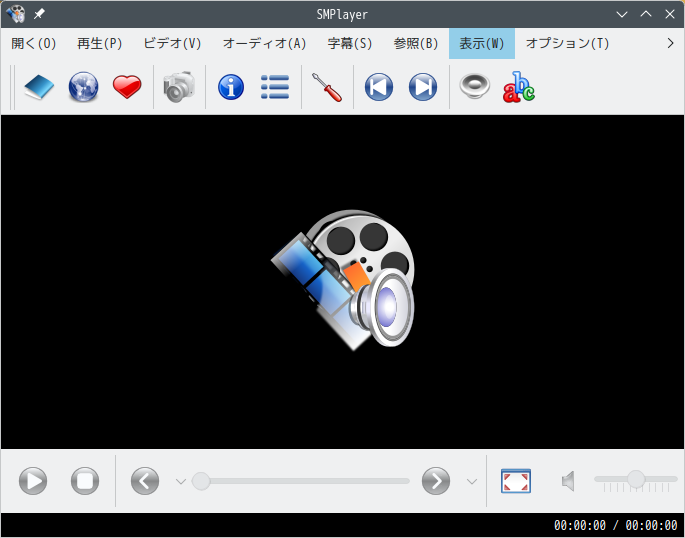The width and height of the screenshot is (685, 538).
Task: Maximize the SMPlayer window
Action: pyautogui.click(x=646, y=14)
